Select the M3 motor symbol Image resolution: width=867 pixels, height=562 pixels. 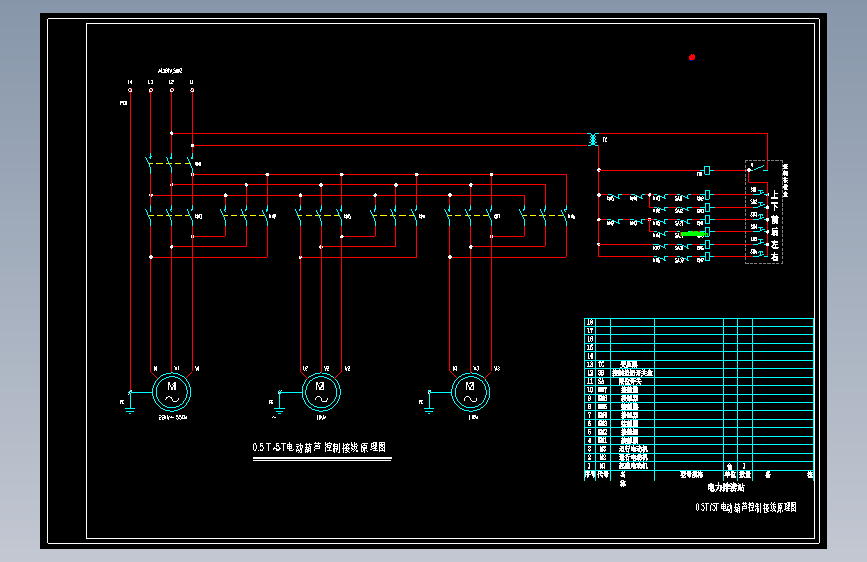(471, 392)
